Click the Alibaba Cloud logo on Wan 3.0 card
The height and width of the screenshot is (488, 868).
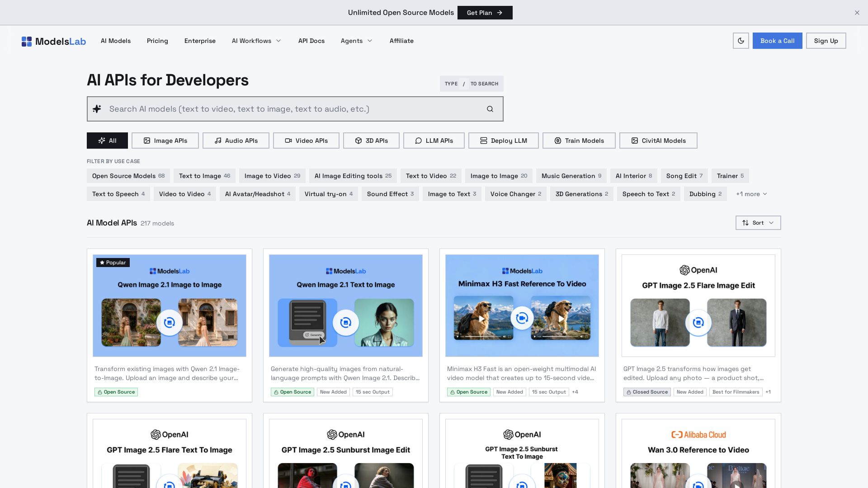pos(698,435)
